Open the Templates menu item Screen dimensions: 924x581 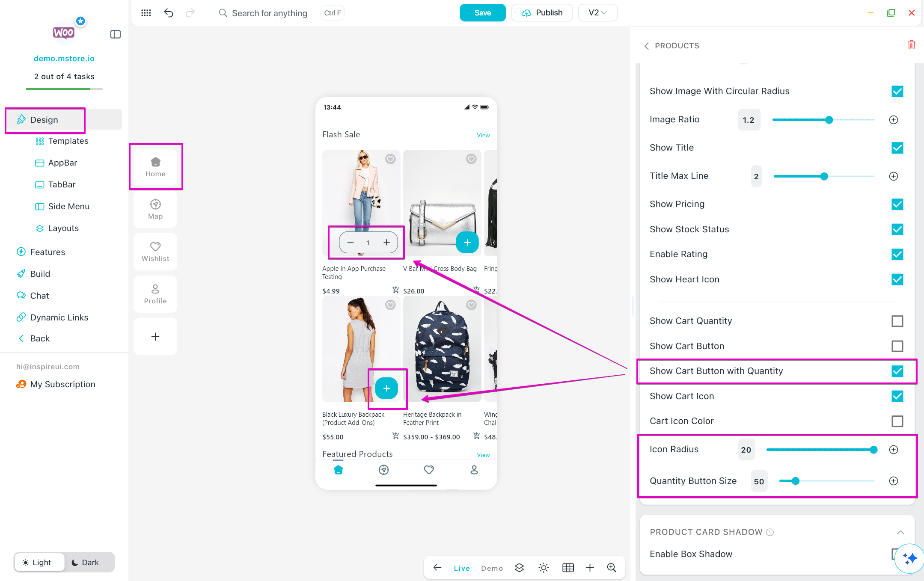(68, 141)
